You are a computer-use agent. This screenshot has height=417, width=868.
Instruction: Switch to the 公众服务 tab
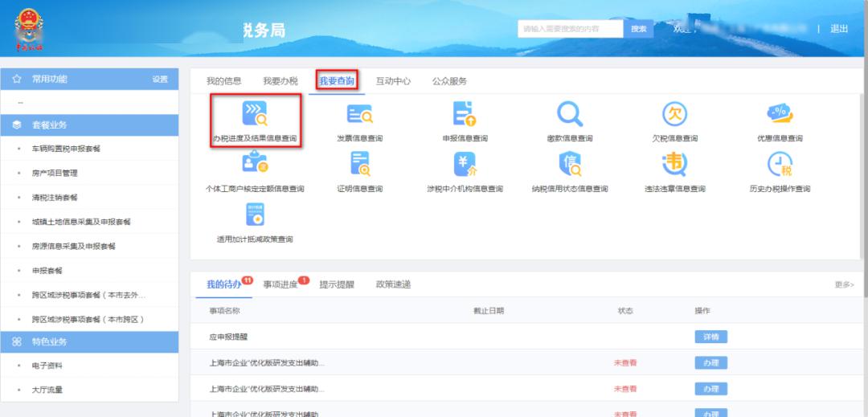pyautogui.click(x=449, y=81)
